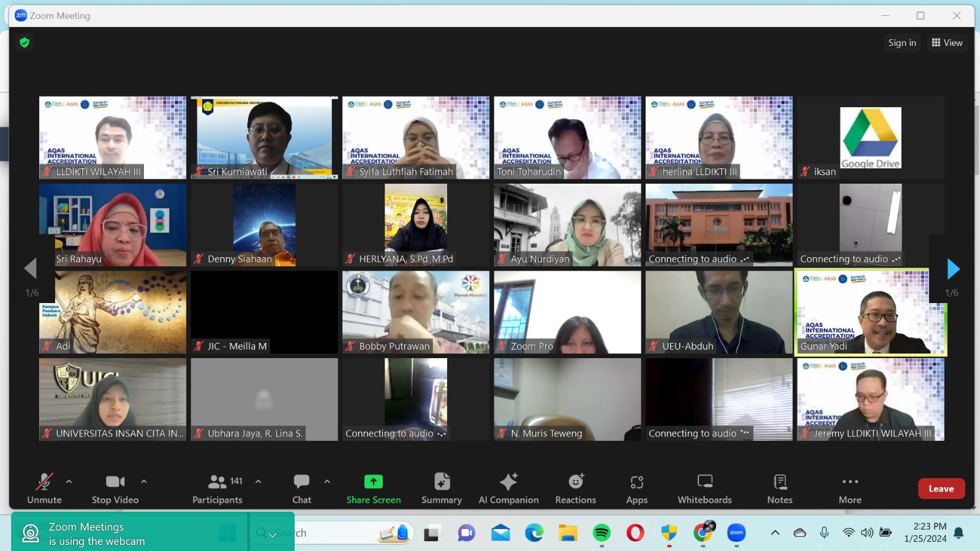
Task: Select Ayu Nurdiyan's video tile
Action: click(x=568, y=225)
